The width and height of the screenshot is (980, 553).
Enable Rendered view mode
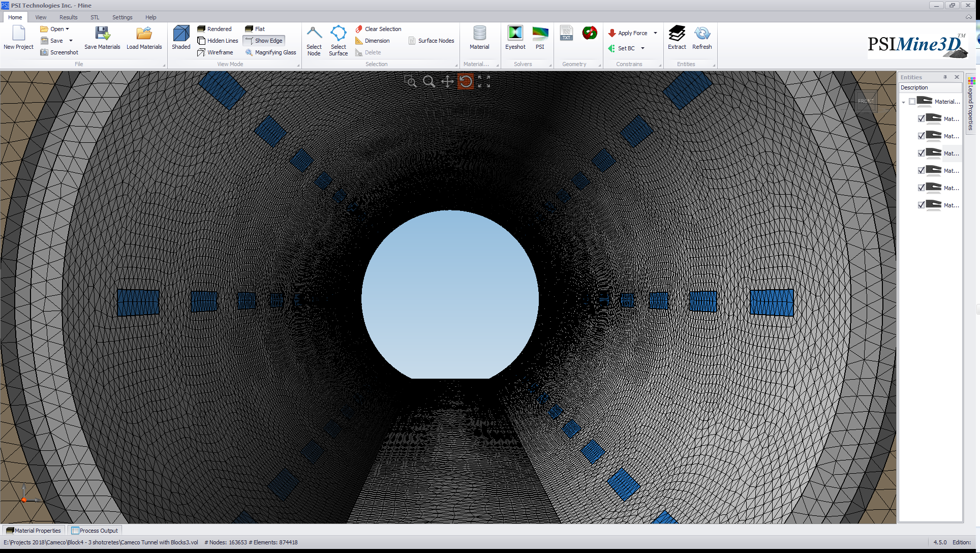point(215,29)
